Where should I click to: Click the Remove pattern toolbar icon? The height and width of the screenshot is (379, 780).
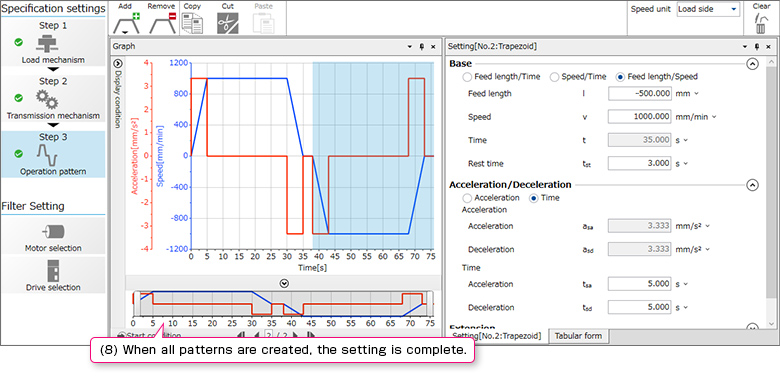coord(163,23)
